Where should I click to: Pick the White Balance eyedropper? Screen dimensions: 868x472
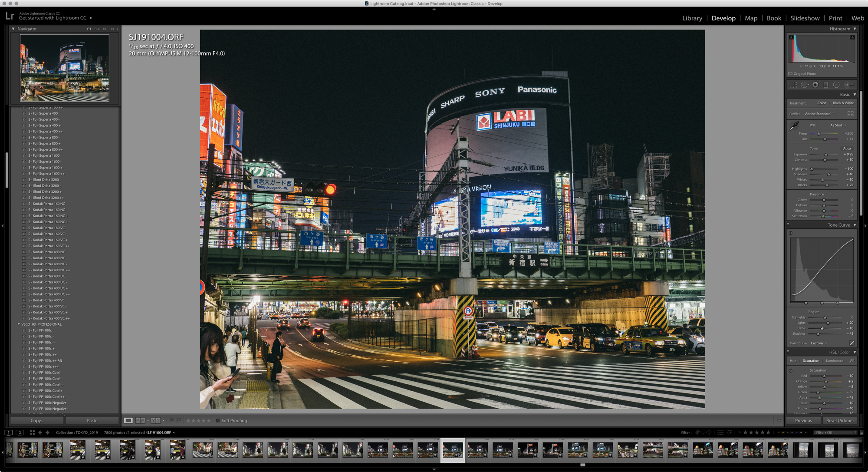(x=794, y=126)
